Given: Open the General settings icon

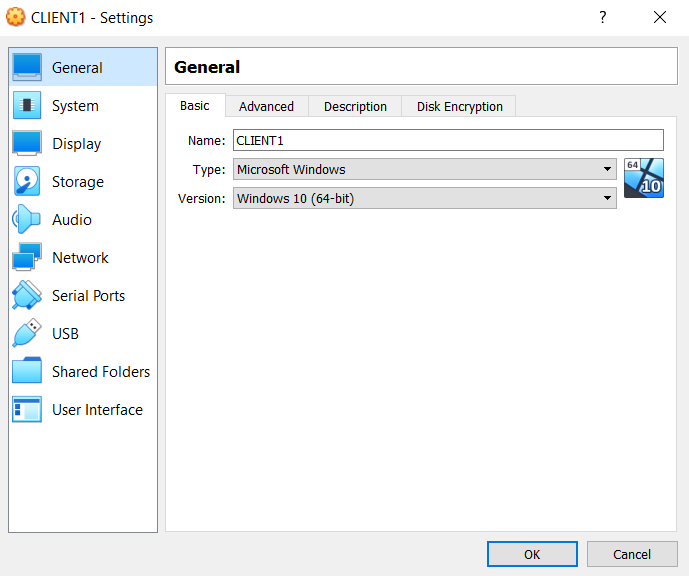Looking at the screenshot, I should click(x=27, y=67).
